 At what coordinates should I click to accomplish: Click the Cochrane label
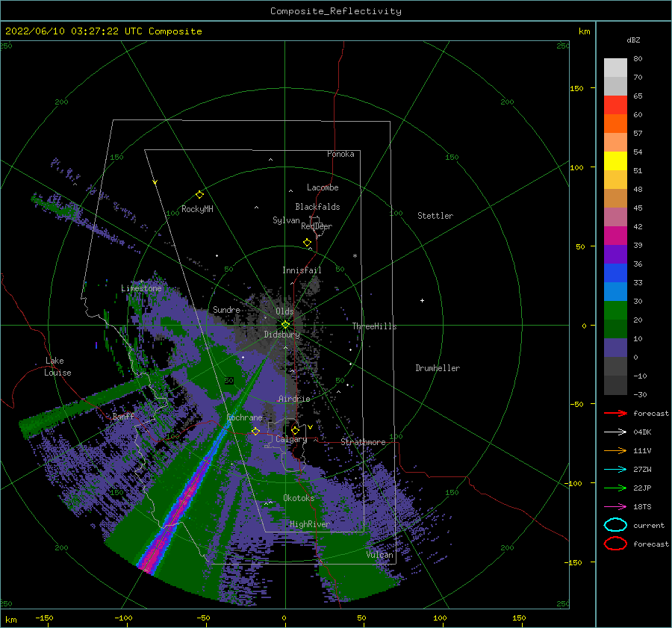click(244, 417)
